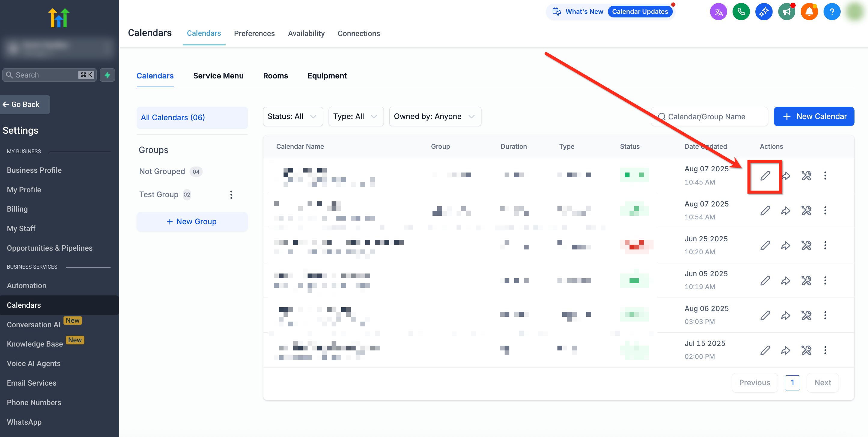
Task: Expand the Status: All dropdown
Action: coord(293,116)
